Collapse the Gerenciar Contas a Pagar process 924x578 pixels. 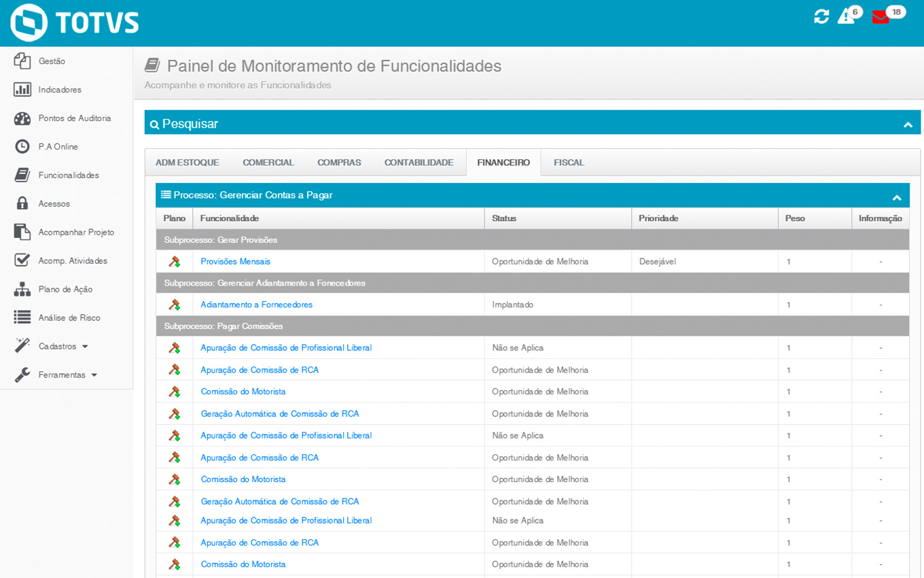point(897,197)
